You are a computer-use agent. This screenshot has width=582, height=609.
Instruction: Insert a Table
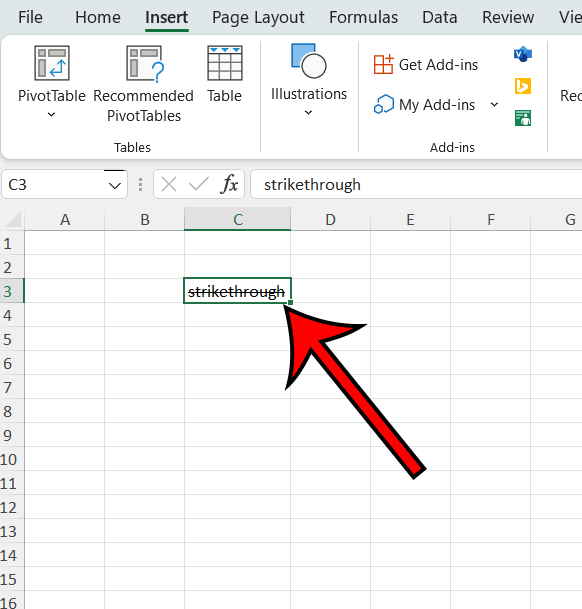[x=225, y=74]
